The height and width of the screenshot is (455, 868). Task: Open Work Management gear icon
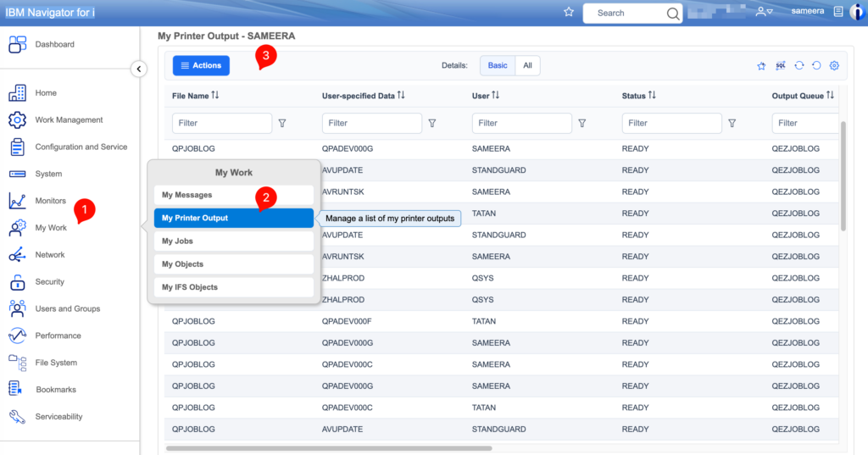(x=17, y=119)
